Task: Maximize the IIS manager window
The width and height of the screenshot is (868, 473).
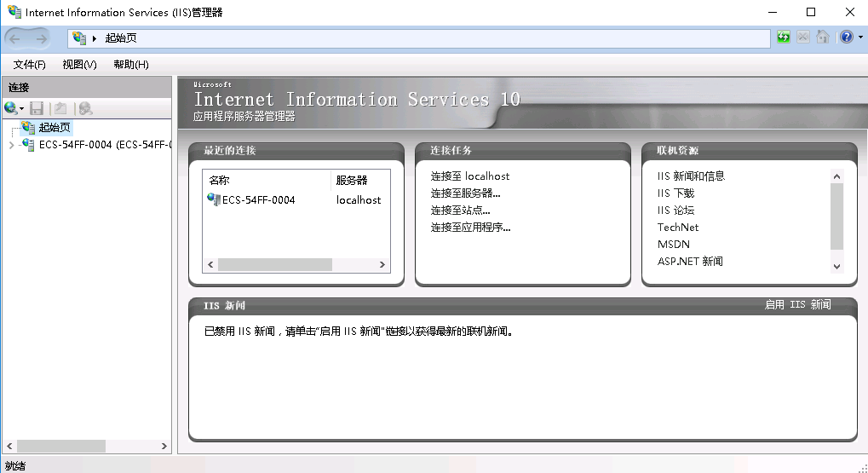Action: [x=811, y=12]
